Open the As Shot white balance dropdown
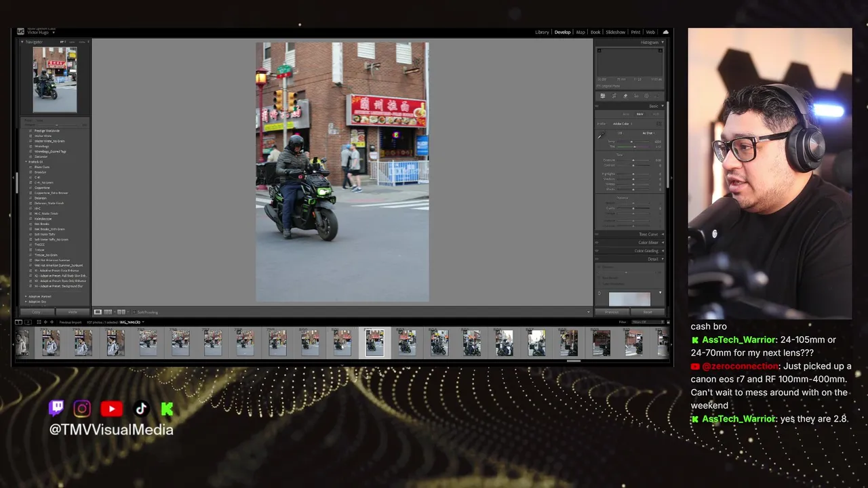Screen dimensions: 868x488 pyautogui.click(x=649, y=133)
